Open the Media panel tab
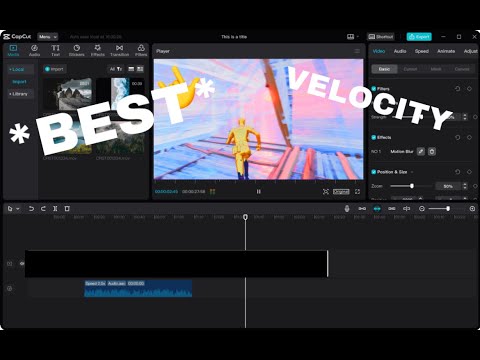This screenshot has height=360, width=480. [x=13, y=50]
